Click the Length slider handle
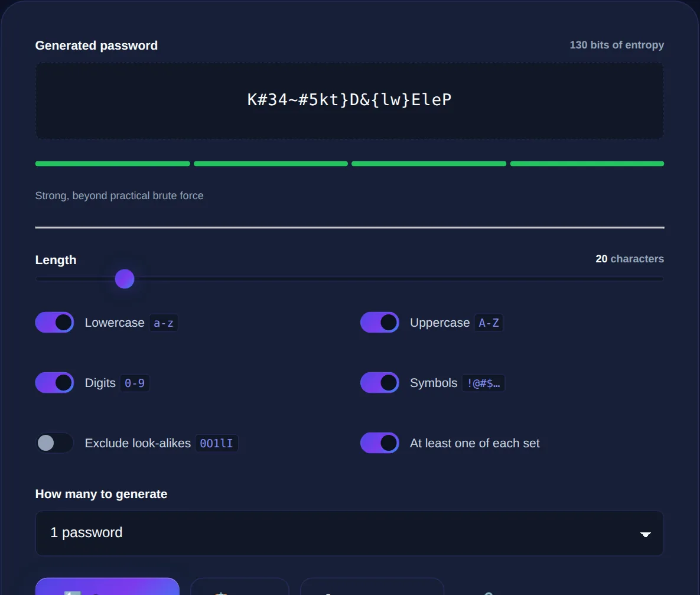Image resolution: width=700 pixels, height=595 pixels. (x=125, y=279)
